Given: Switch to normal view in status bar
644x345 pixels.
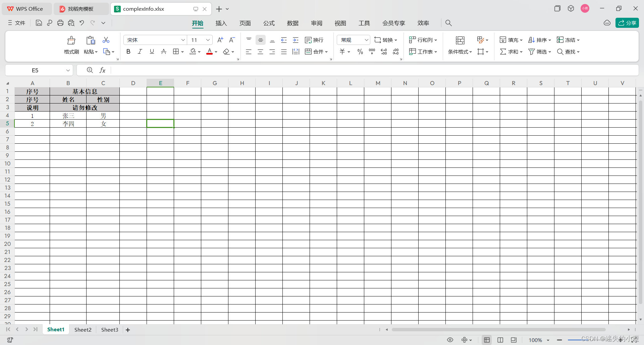Looking at the screenshot, I should (x=487, y=340).
